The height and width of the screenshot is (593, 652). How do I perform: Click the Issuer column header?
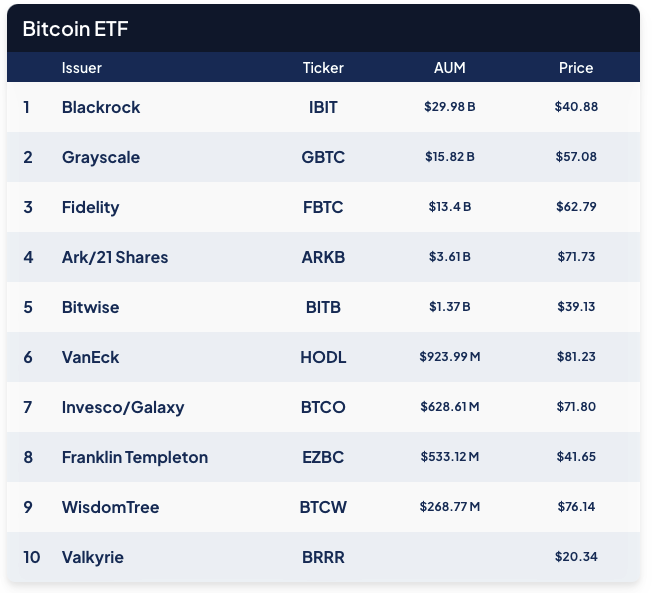pyautogui.click(x=82, y=68)
